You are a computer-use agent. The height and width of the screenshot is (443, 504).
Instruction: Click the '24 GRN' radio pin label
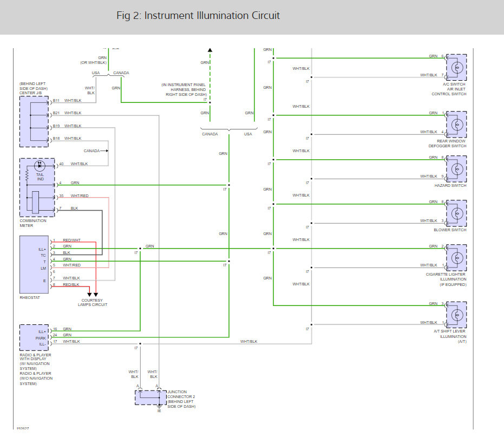62,335
